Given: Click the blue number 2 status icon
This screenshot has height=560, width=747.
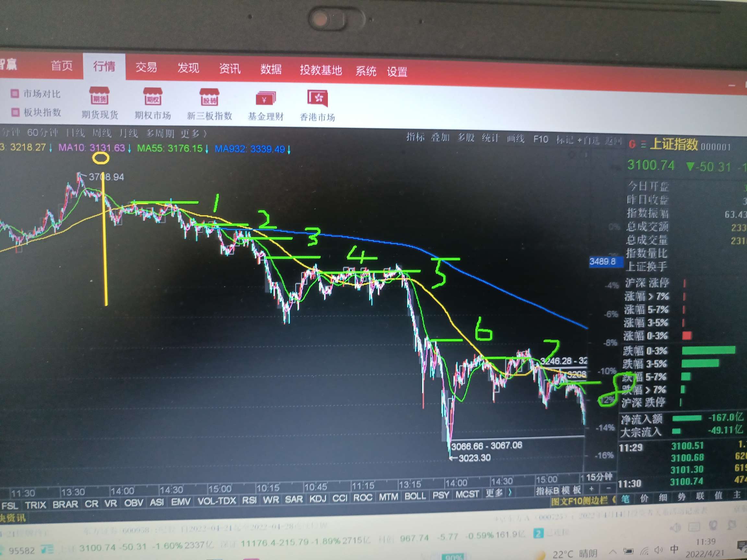Looking at the screenshot, I should [x=538, y=534].
